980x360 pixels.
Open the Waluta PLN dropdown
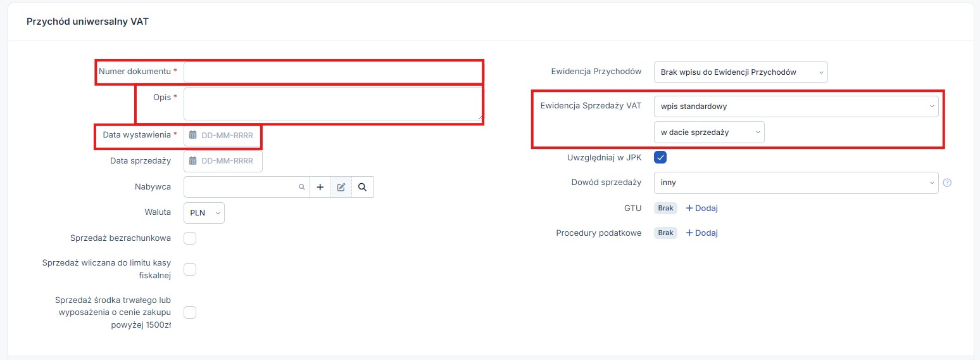click(204, 213)
